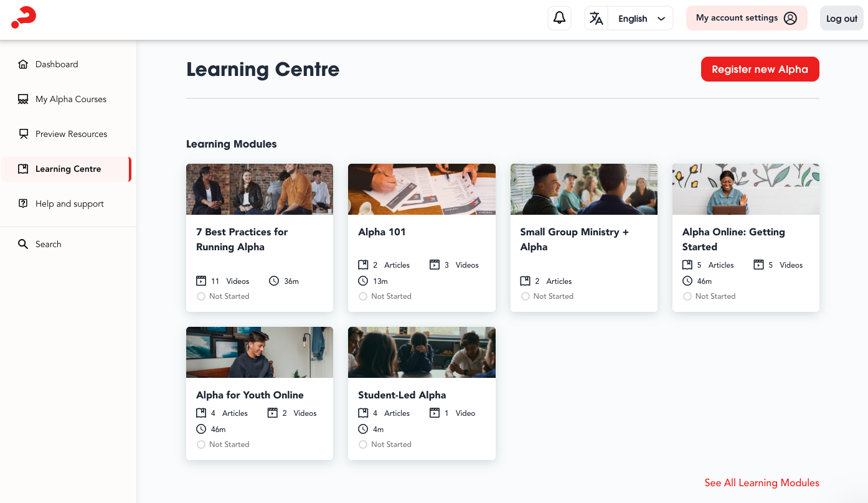Select the Learning Centre bookmark icon
868x503 pixels.
click(x=22, y=168)
